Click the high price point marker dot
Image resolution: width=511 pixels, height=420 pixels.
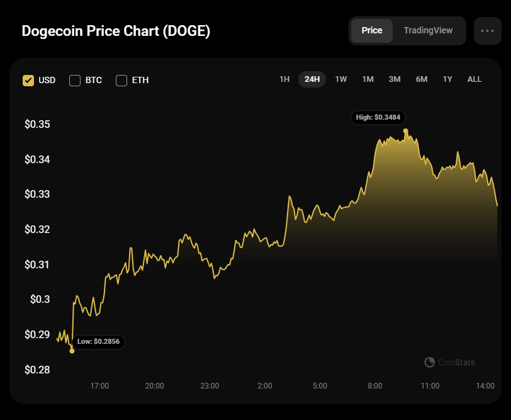point(406,131)
